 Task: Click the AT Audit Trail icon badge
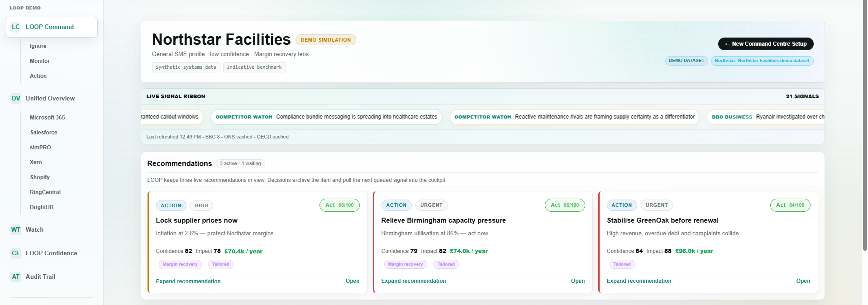(16, 276)
